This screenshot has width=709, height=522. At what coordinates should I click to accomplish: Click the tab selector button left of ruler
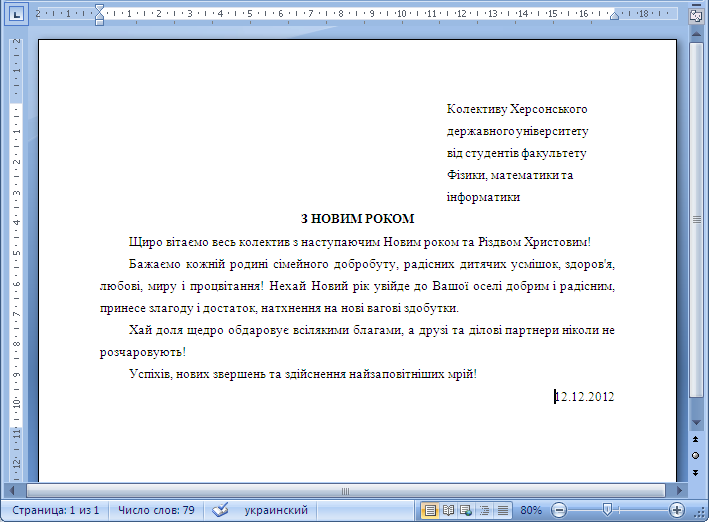pos(16,14)
